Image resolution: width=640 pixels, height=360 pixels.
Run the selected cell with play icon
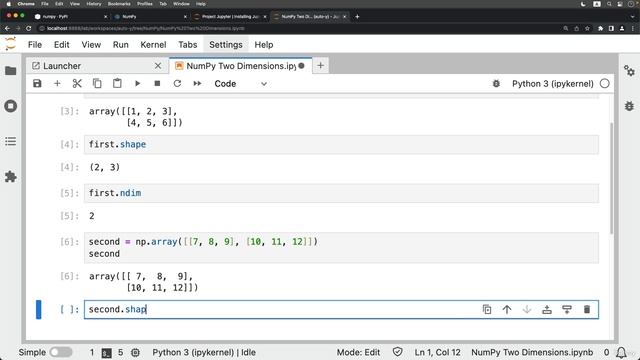137,84
